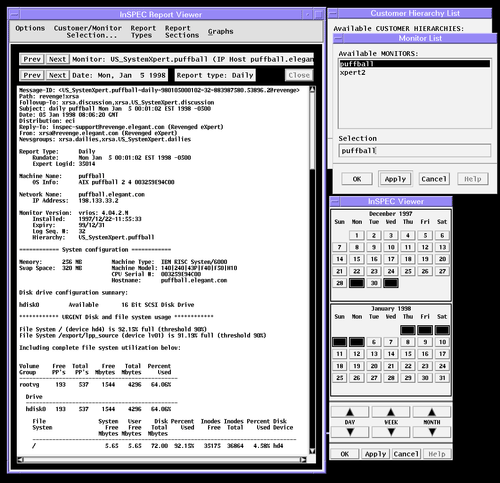Click the vertical scrollbar thumb of report
The height and width of the screenshot is (483, 500).
point(312,131)
